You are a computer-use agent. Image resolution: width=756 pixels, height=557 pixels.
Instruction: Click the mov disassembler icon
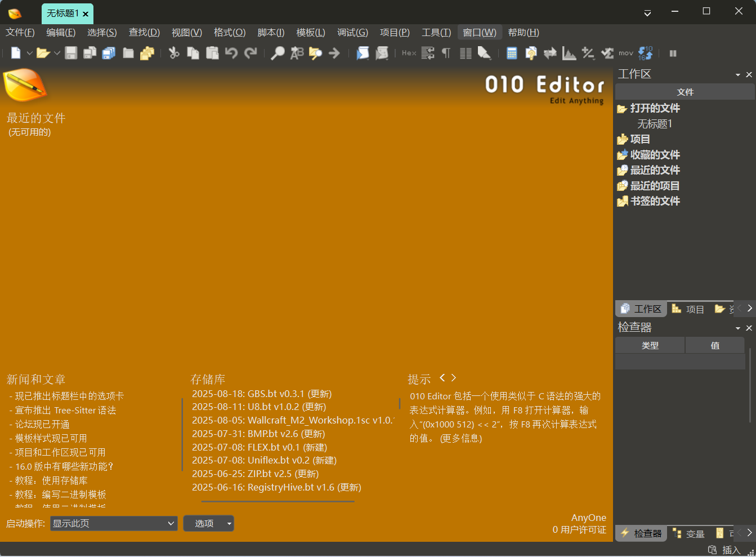point(626,53)
